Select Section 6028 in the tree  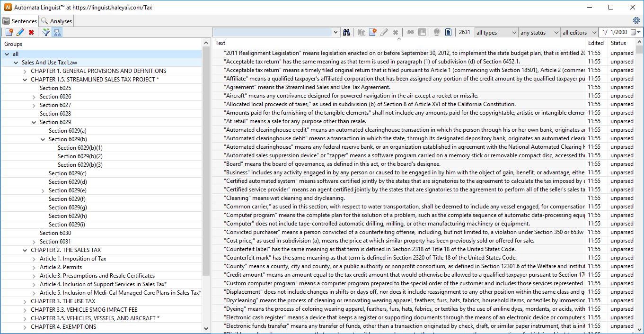pos(55,114)
